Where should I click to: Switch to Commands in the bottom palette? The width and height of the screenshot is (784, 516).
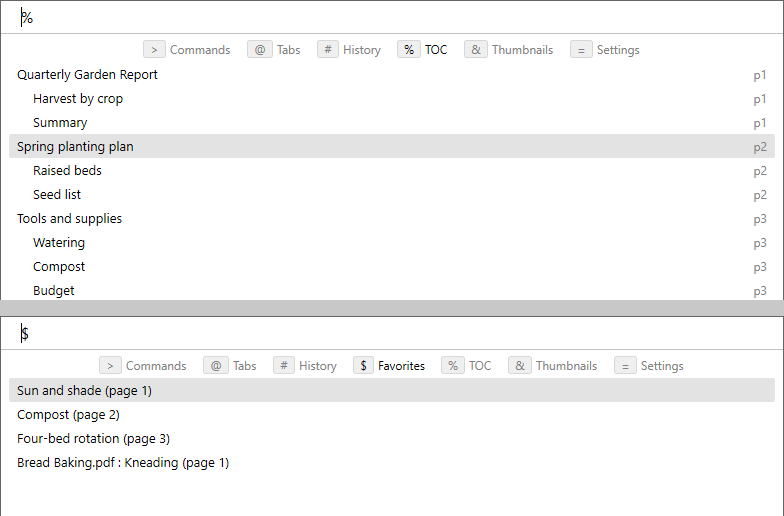click(x=156, y=366)
